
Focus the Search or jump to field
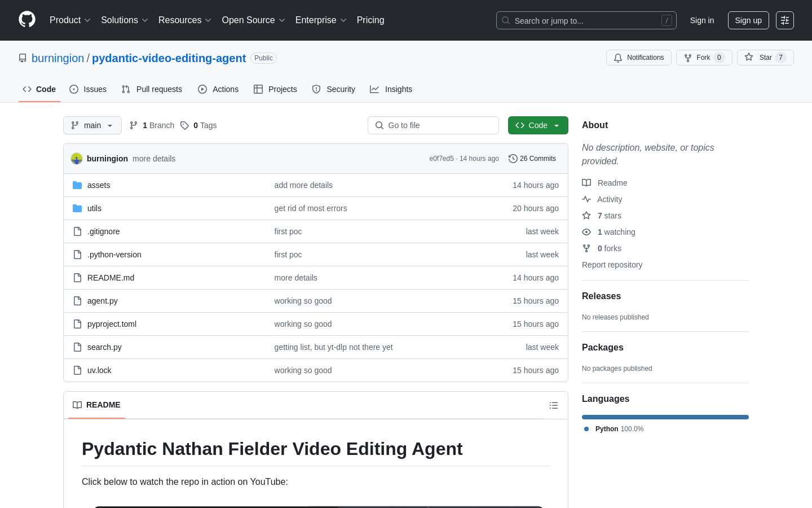[586, 20]
